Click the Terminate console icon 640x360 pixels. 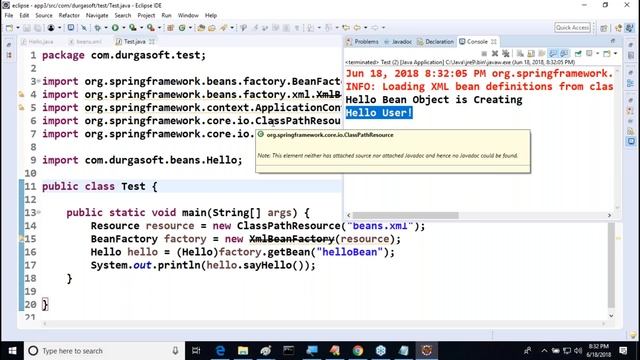(x=484, y=53)
